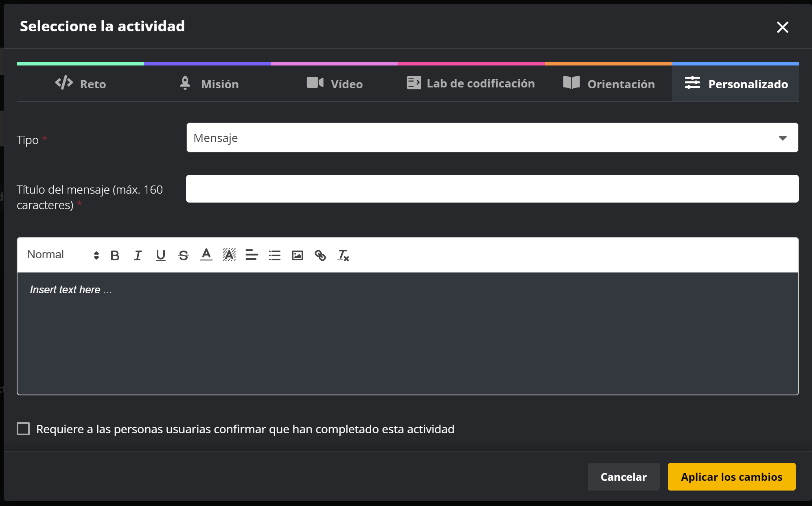
Task: Toggle underline formatting icon
Action: click(161, 255)
